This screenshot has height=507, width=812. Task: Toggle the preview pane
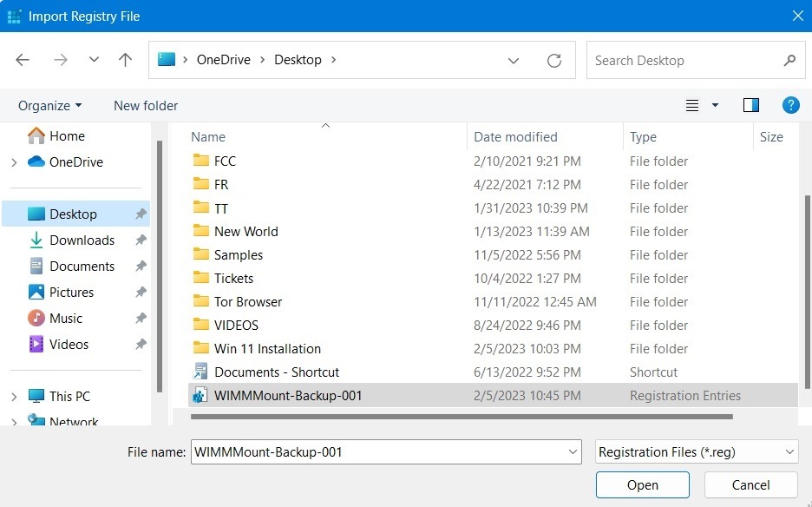point(750,105)
